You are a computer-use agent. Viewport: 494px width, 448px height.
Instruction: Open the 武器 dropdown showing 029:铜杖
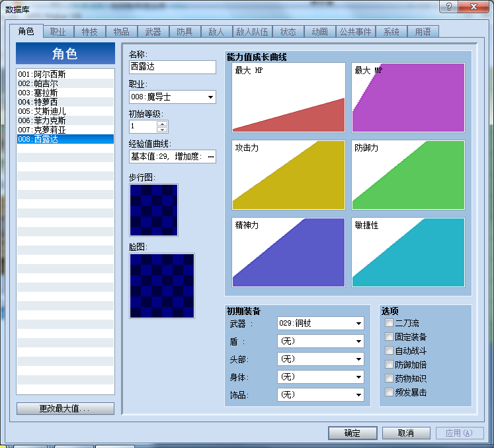321,323
